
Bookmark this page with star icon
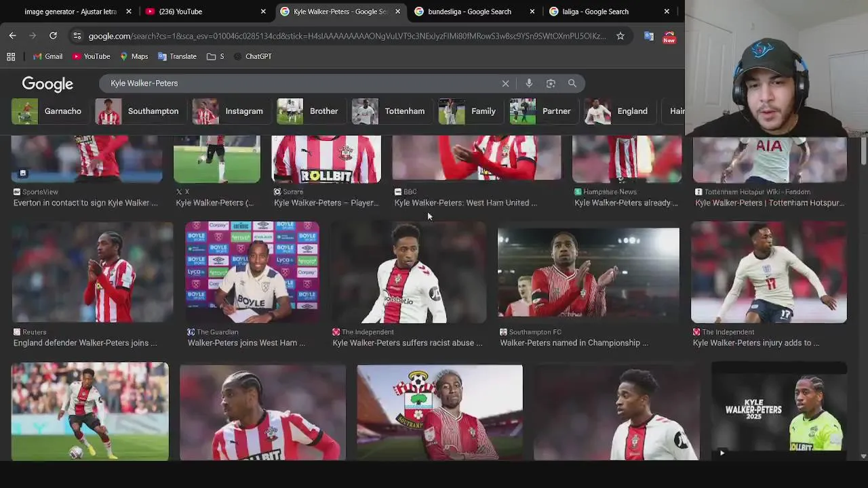click(x=620, y=36)
